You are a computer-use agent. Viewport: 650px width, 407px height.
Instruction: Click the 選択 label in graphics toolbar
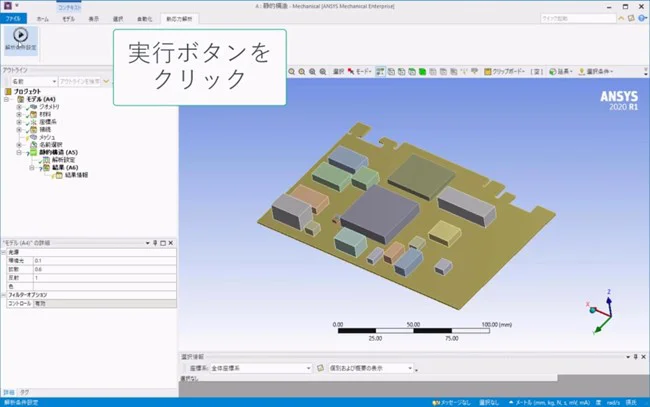[338, 72]
